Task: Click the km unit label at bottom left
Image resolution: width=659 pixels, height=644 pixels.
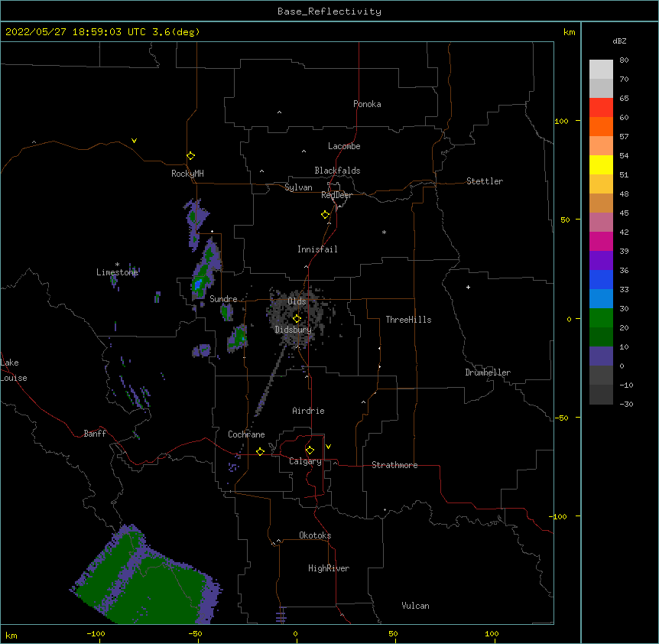Action: click(x=11, y=635)
